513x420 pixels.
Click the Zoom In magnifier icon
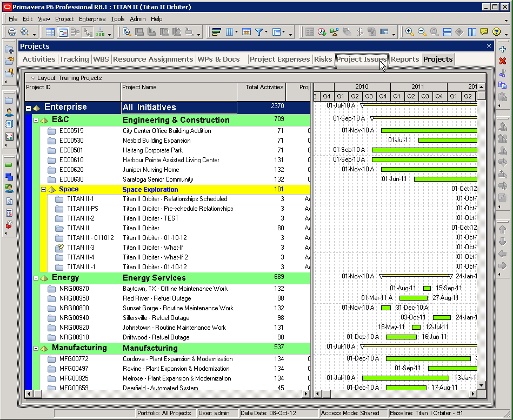[x=409, y=32]
